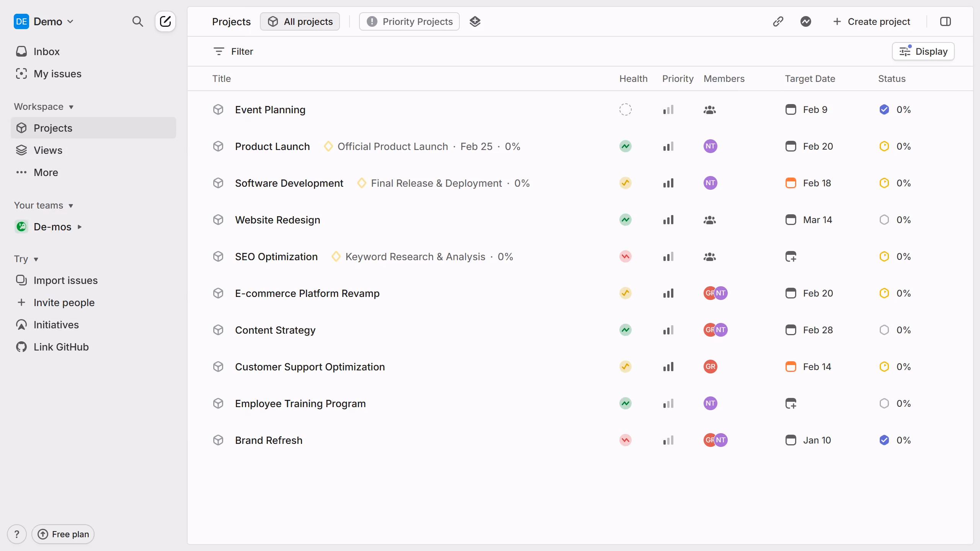
Task: Open project insights graph icon
Action: pyautogui.click(x=805, y=21)
